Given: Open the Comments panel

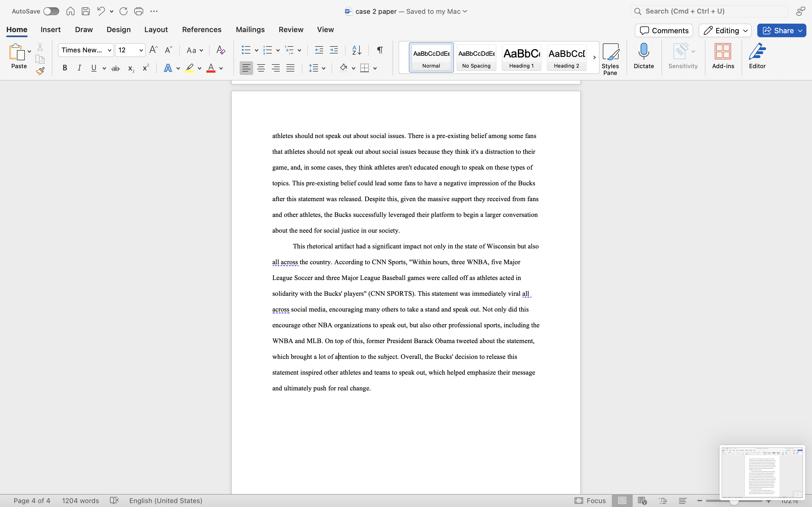Looking at the screenshot, I should pos(663,30).
